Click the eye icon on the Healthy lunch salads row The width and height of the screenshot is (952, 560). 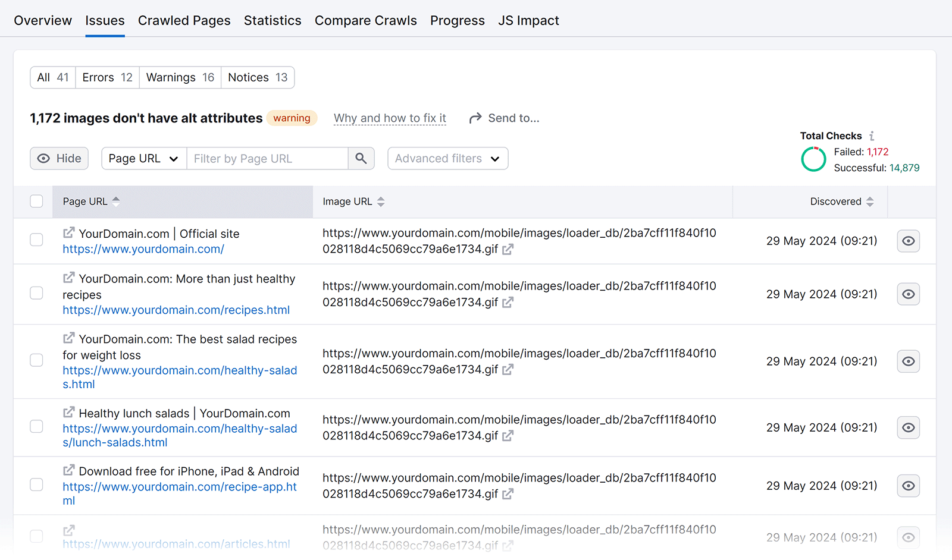[908, 427]
